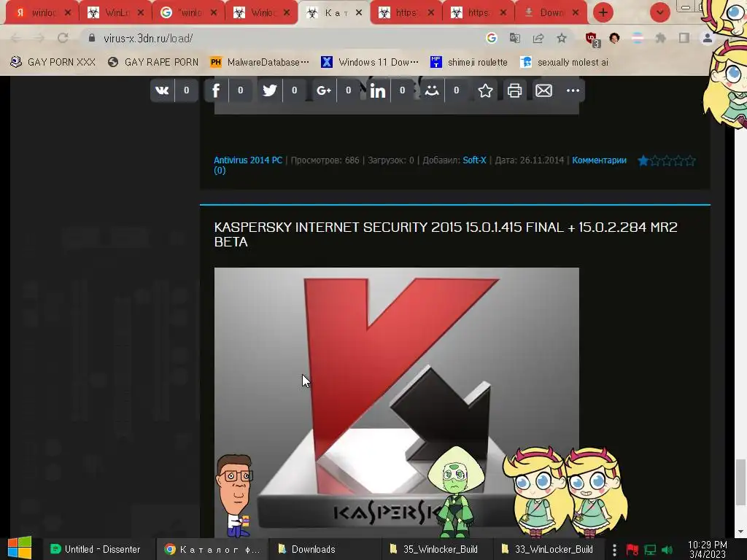The height and width of the screenshot is (560, 747).
Task: Close the "Down" tab
Action: tap(576, 13)
